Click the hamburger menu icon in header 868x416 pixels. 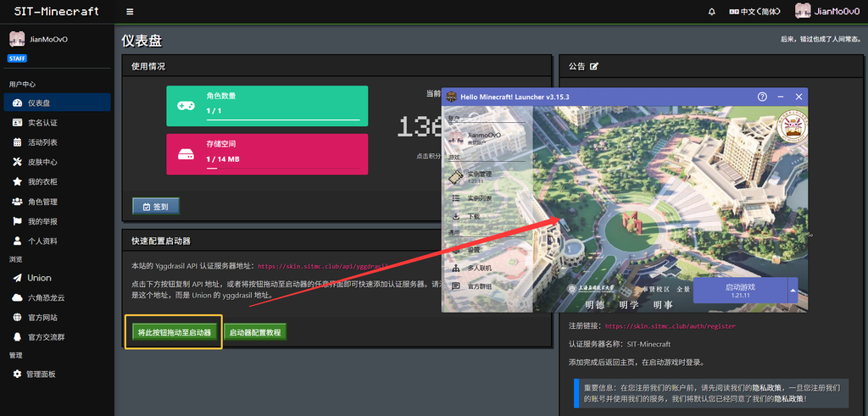pyautogui.click(x=130, y=12)
